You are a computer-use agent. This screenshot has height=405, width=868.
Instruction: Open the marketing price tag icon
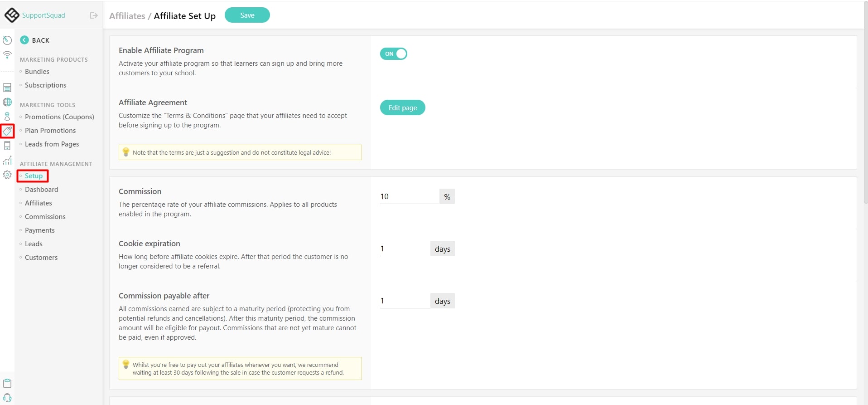click(x=7, y=131)
